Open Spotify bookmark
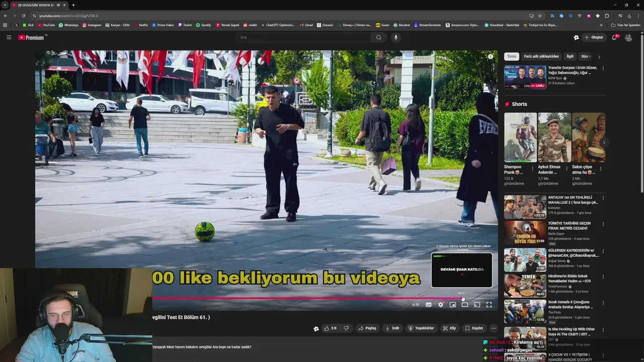Viewport: 644px width, 362px height. (204, 25)
